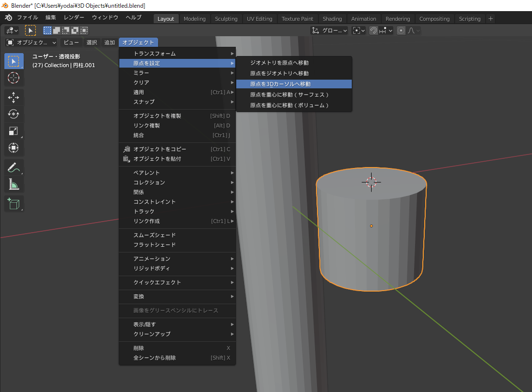Switch to the Compositing workspace tab
The height and width of the screenshot is (392, 532).
click(x=434, y=19)
